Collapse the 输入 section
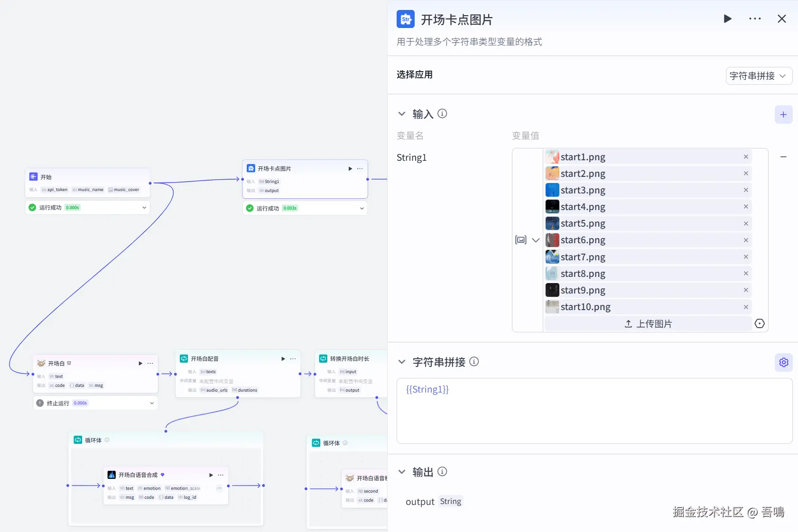 [x=402, y=114]
